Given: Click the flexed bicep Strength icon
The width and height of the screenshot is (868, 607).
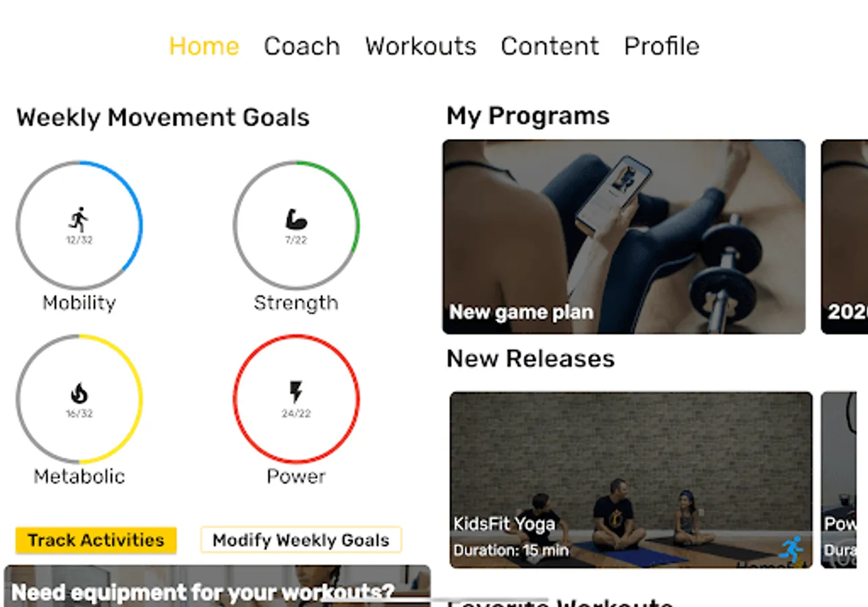Looking at the screenshot, I should click(x=296, y=219).
